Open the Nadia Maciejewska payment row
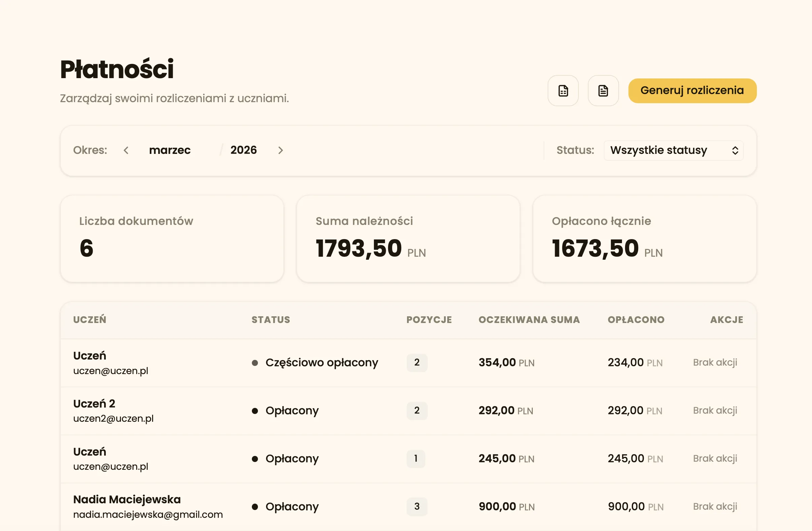The width and height of the screenshot is (812, 531). point(127,500)
